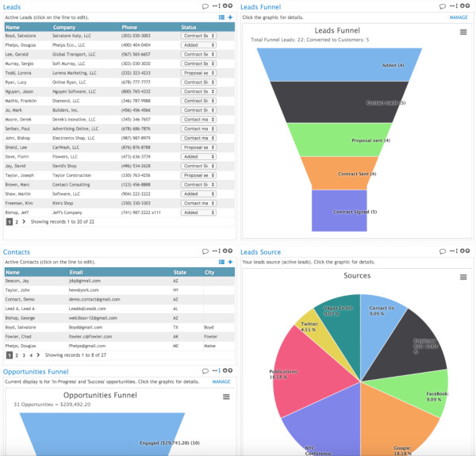Expand status dropdown for Todd, Lorena

198,73
